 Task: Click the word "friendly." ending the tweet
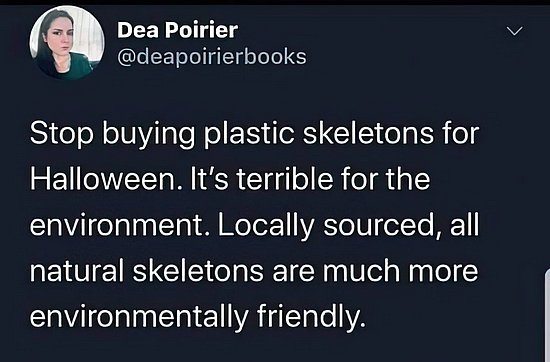pos(311,317)
